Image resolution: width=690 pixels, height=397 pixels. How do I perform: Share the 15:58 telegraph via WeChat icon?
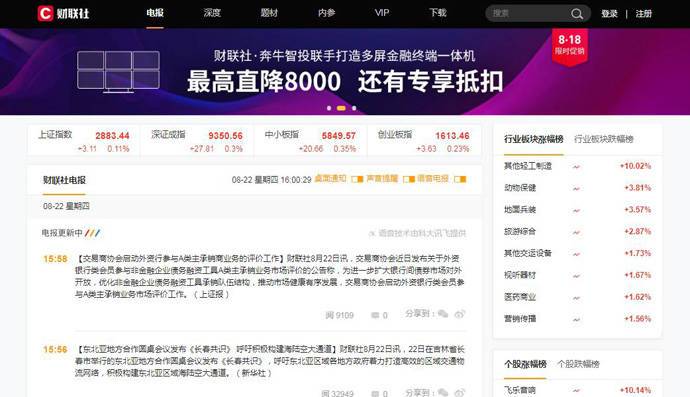point(443,314)
